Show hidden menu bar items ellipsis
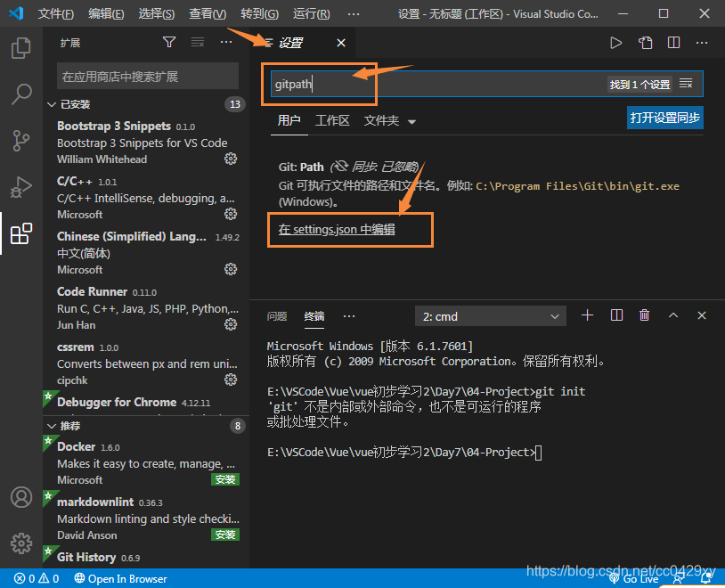 [x=354, y=14]
